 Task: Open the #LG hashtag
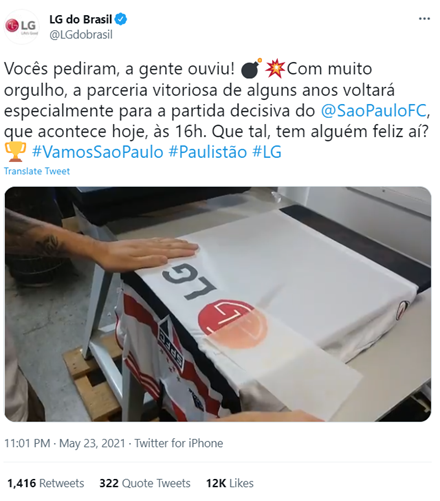pos(267,152)
